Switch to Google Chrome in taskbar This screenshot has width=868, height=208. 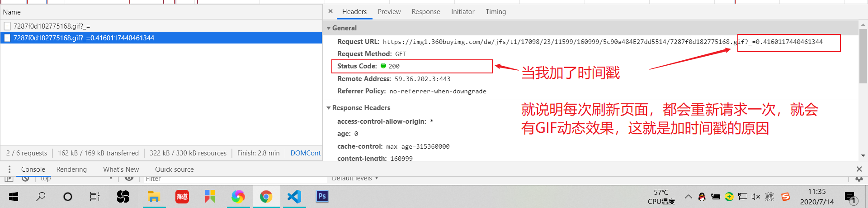click(266, 196)
